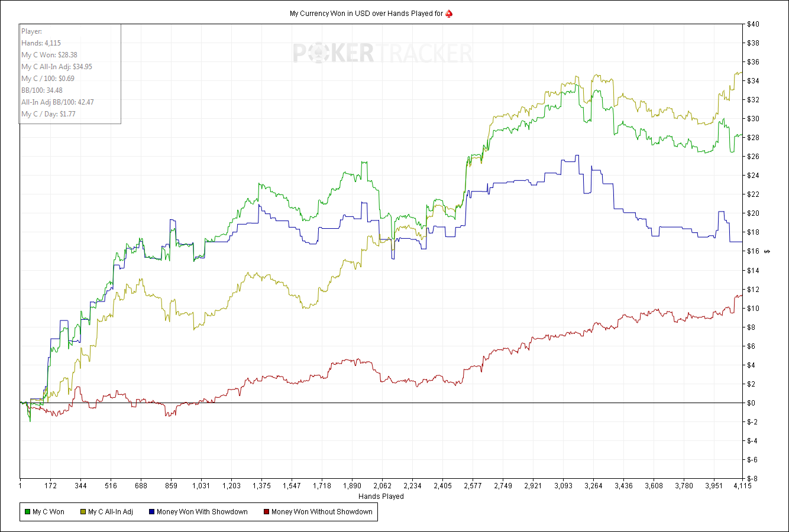Viewport: 789px width, 532px height.
Task: Click the '$32' y-axis label
Action: [753, 100]
